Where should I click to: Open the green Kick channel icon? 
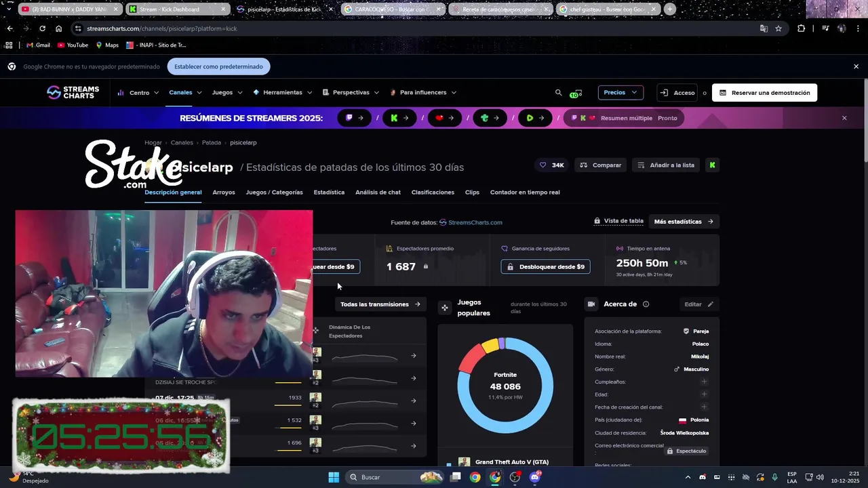[x=712, y=165]
